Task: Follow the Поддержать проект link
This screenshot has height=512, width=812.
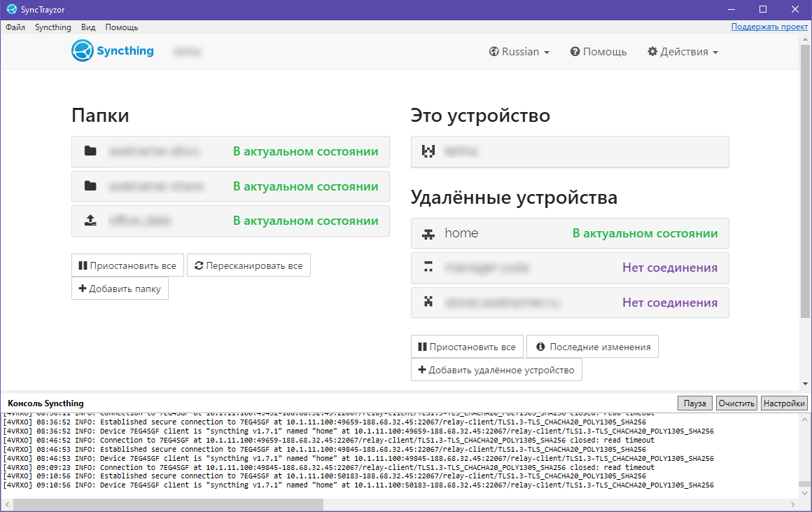Action: click(x=769, y=27)
